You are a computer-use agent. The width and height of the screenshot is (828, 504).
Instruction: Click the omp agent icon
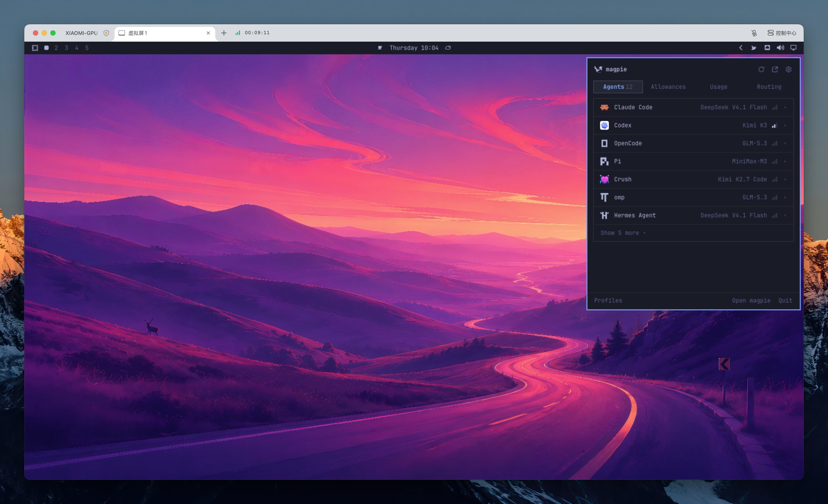click(x=604, y=197)
